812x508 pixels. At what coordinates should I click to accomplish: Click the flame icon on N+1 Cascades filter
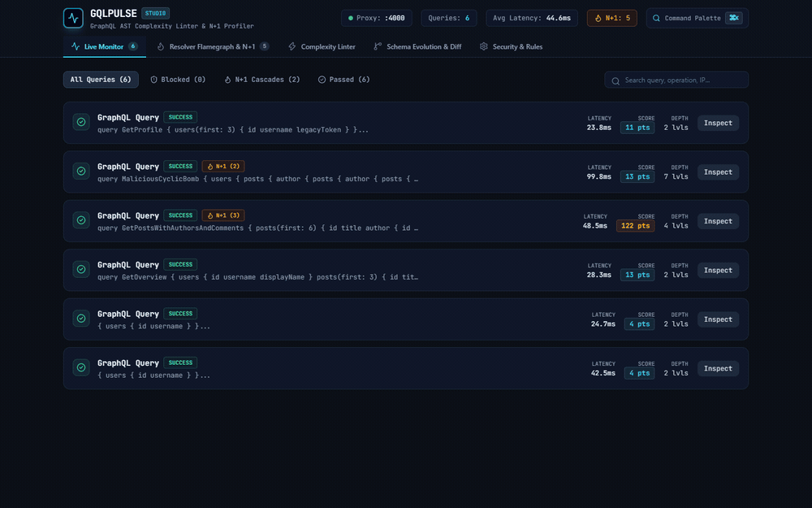point(228,80)
